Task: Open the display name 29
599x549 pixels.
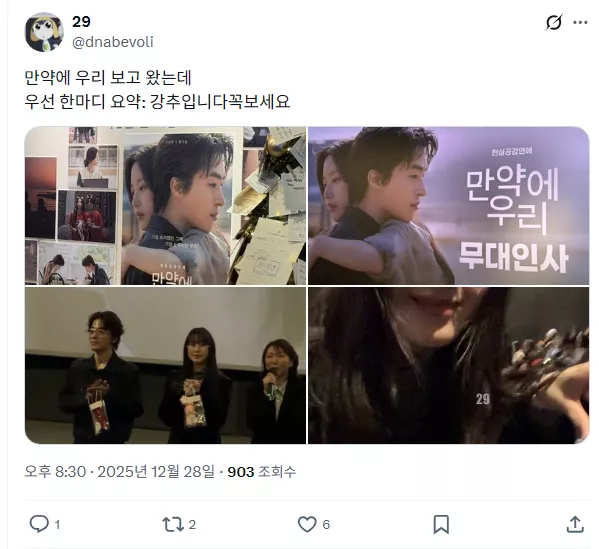Action: [81, 22]
